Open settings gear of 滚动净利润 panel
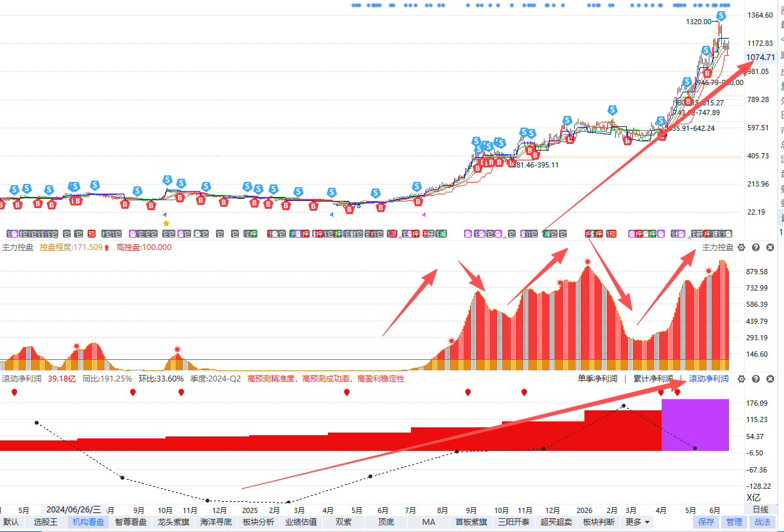 click(x=741, y=379)
